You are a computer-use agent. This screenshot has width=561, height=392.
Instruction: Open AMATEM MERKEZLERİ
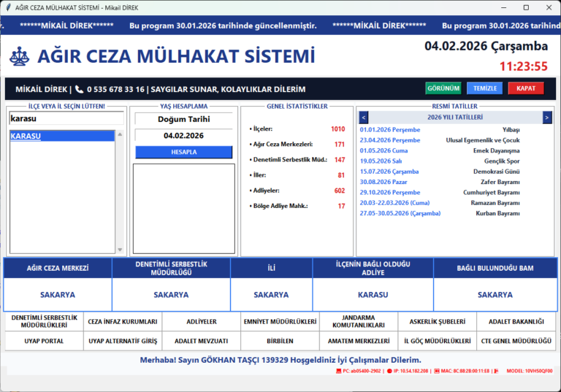(359, 341)
